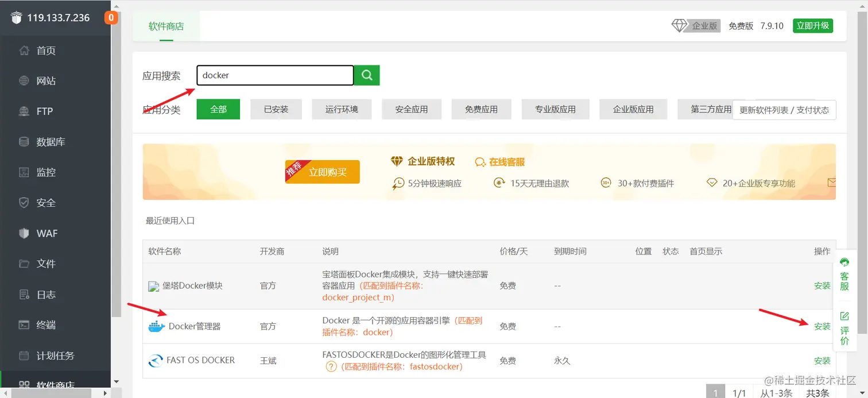Click the 企业版 diamond icon at top
This screenshot has width=868, height=398.
tap(680, 26)
